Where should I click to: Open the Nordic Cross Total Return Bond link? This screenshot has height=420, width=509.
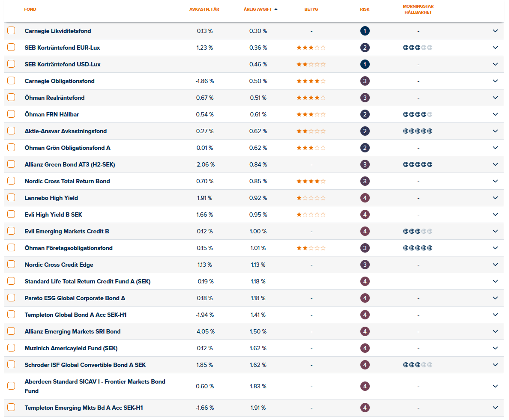67,181
